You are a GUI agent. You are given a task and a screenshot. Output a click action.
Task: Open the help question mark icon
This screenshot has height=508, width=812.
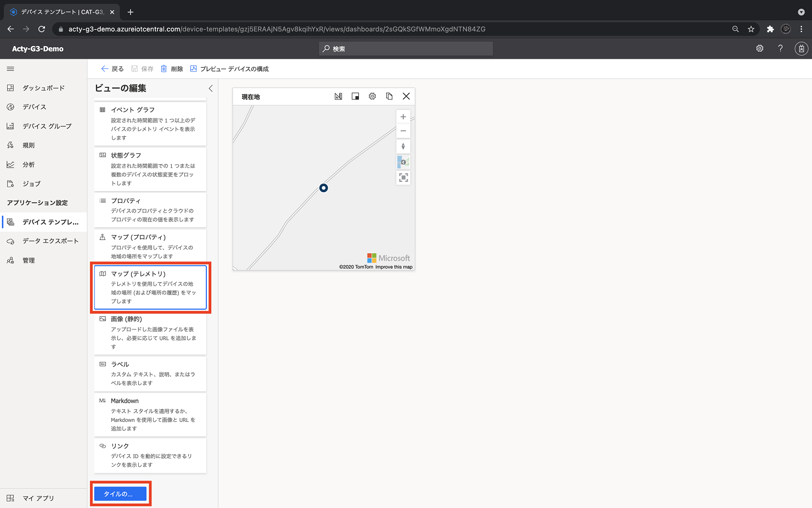[x=780, y=48]
